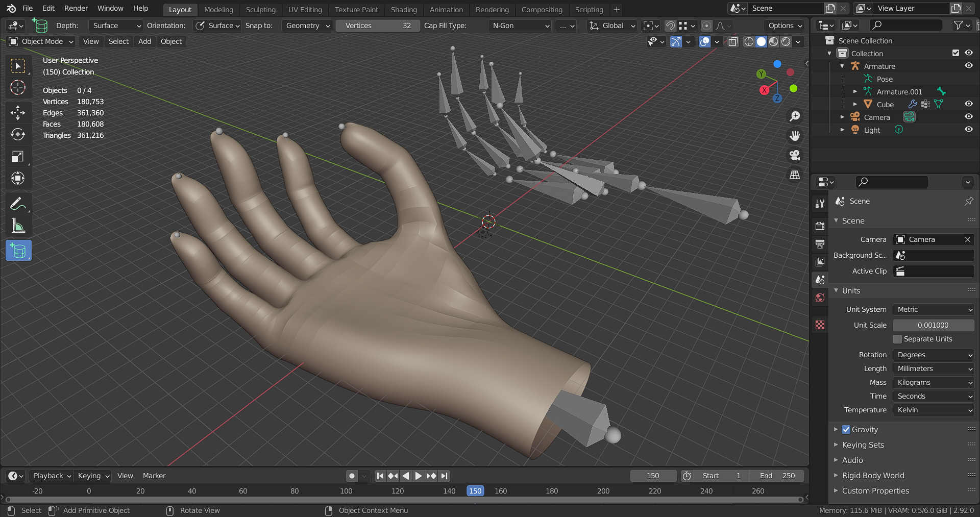
Task: Select the Rotate tool
Action: point(18,135)
